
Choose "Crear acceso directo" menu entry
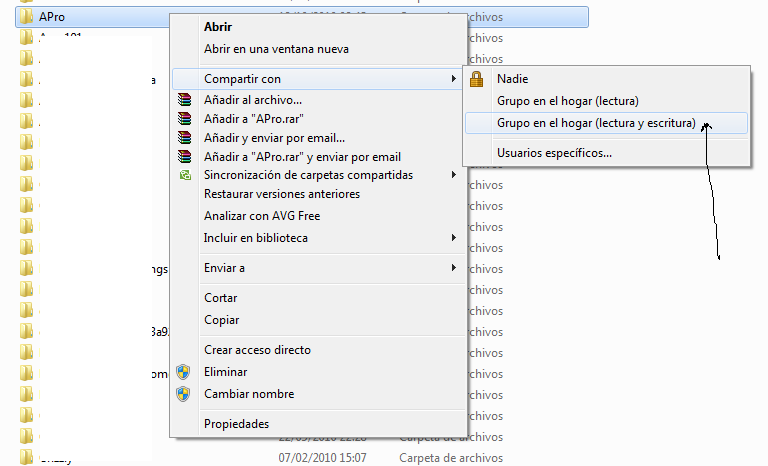coord(257,350)
